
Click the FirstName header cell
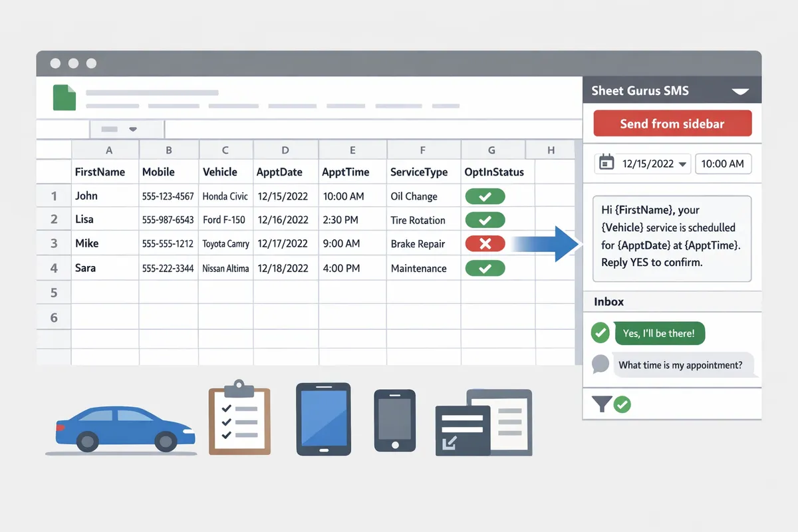105,172
